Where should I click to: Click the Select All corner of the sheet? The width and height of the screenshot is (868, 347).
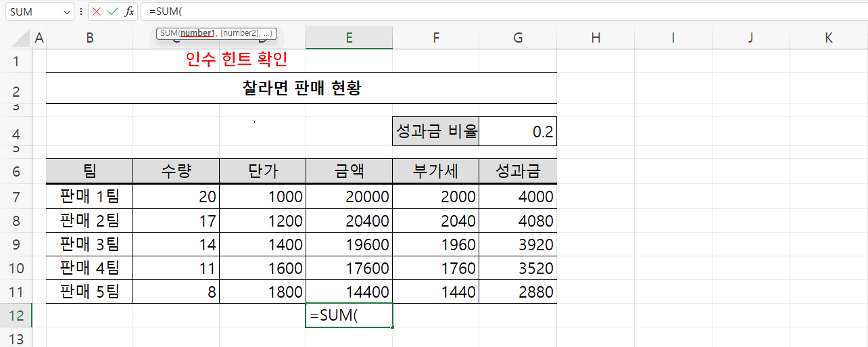pyautogui.click(x=16, y=38)
